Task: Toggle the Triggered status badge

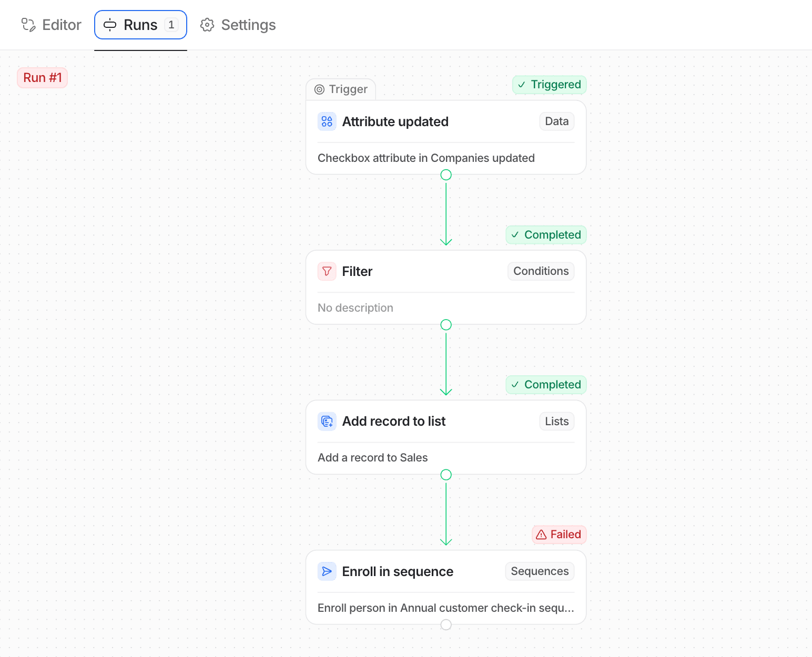Action: coord(549,85)
